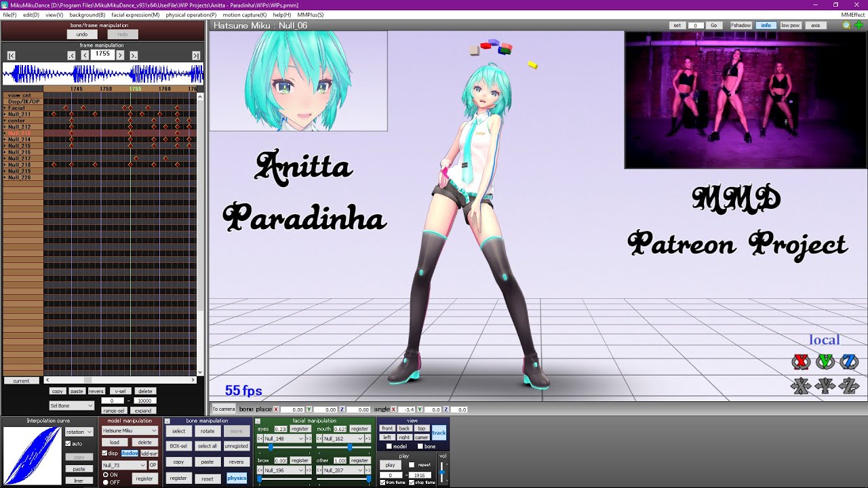Click the magnifier zoom view icon
868x488 pixels.
[846, 25]
